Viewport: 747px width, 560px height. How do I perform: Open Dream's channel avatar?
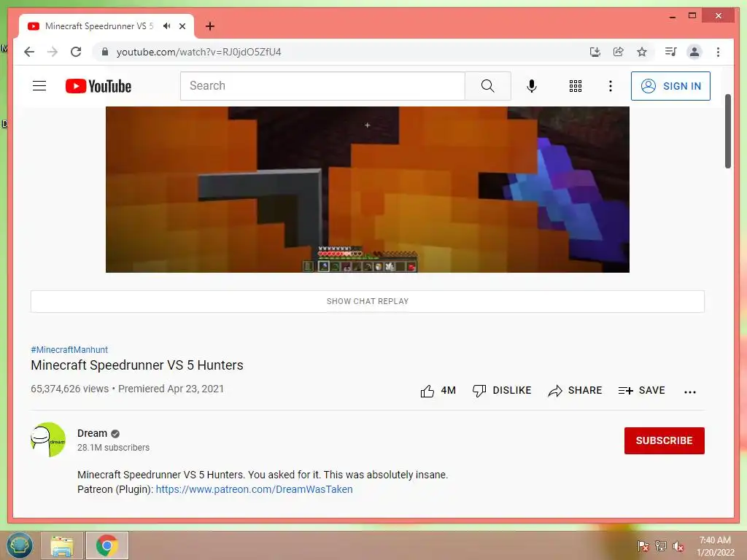point(48,440)
